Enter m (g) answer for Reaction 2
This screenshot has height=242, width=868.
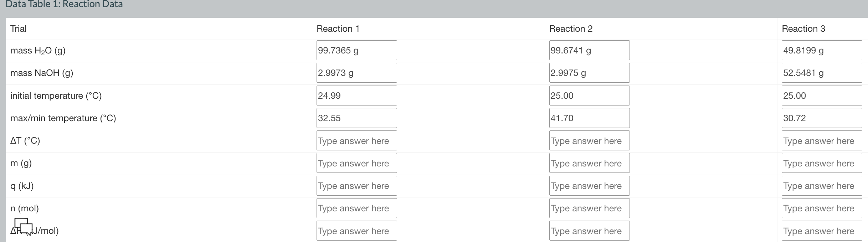[x=589, y=163]
